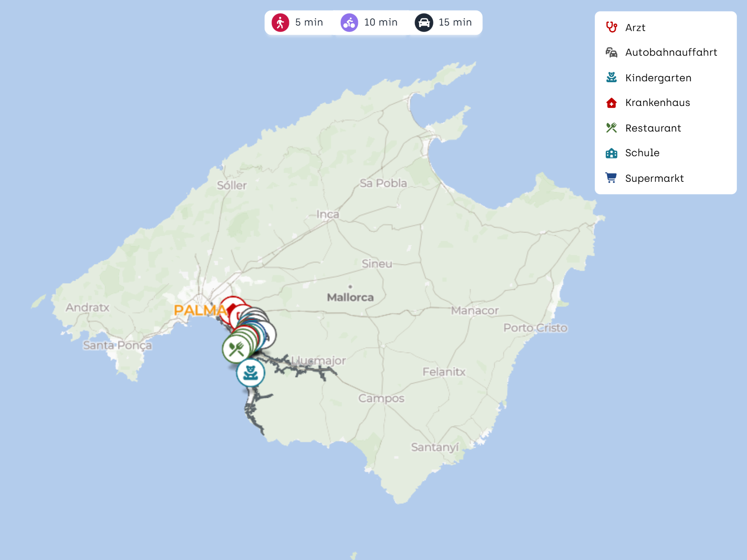
Task: Select the Sóller map label
Action: pyautogui.click(x=232, y=185)
